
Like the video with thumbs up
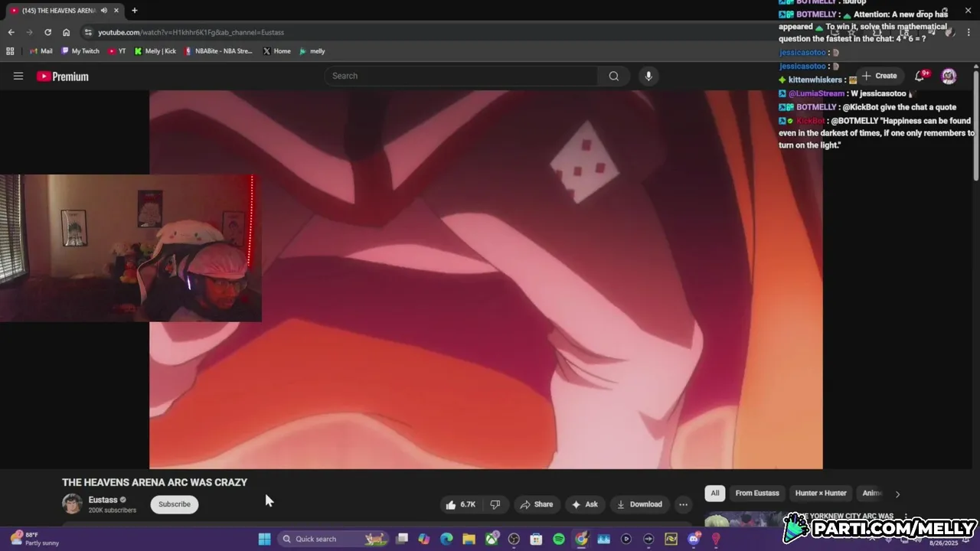pos(462,504)
